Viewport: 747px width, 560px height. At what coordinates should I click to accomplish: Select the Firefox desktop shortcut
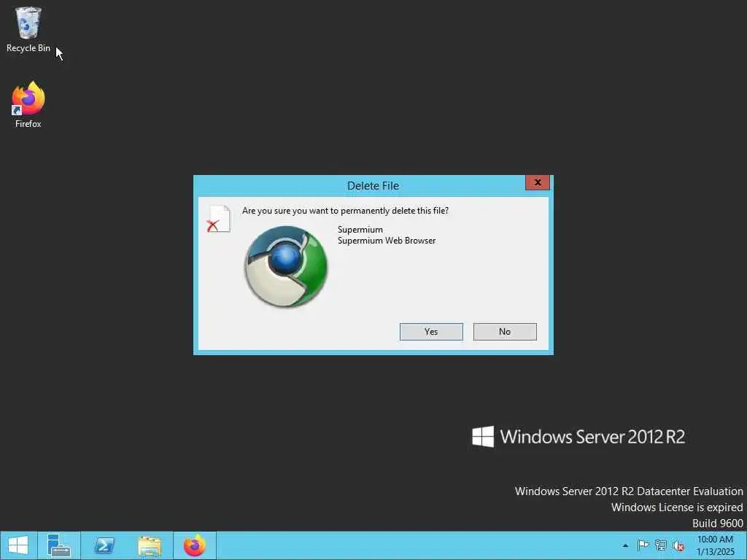(28, 105)
